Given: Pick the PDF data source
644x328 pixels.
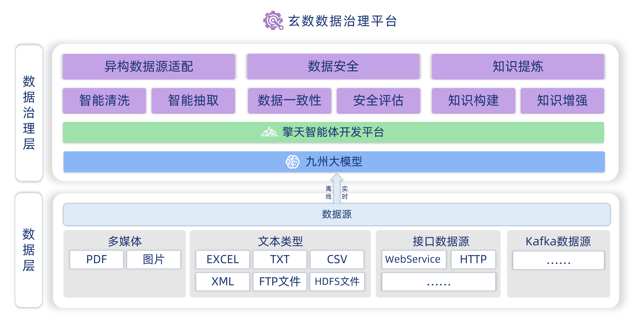Looking at the screenshot, I should coord(96,259).
